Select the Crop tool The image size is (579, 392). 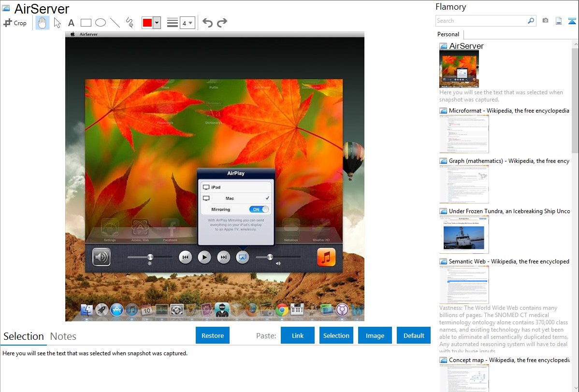point(15,23)
